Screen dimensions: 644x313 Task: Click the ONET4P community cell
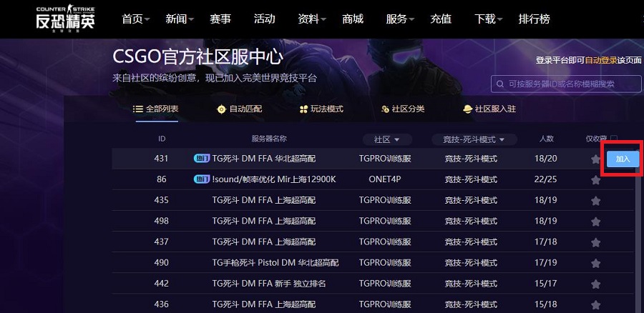(385, 179)
